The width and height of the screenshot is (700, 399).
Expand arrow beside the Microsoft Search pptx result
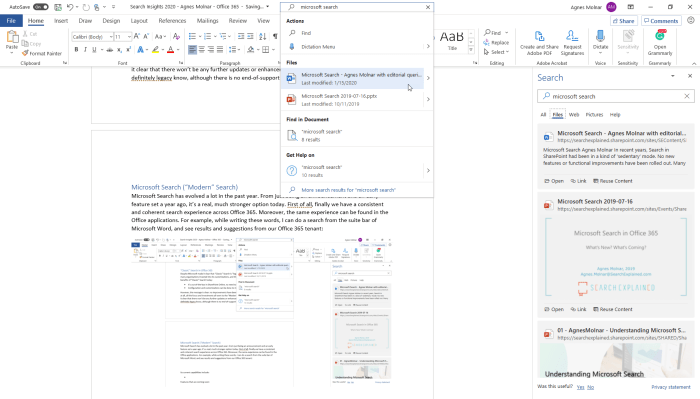point(428,99)
